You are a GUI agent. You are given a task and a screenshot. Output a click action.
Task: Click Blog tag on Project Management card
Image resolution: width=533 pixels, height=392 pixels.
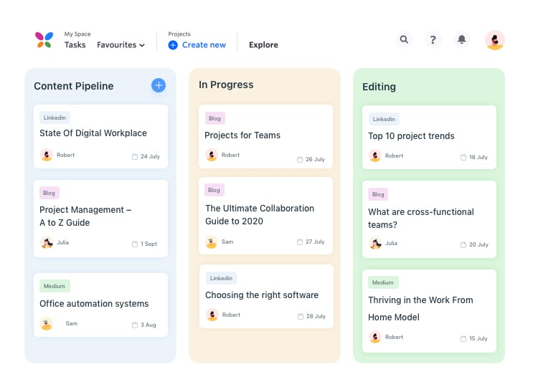(x=49, y=193)
